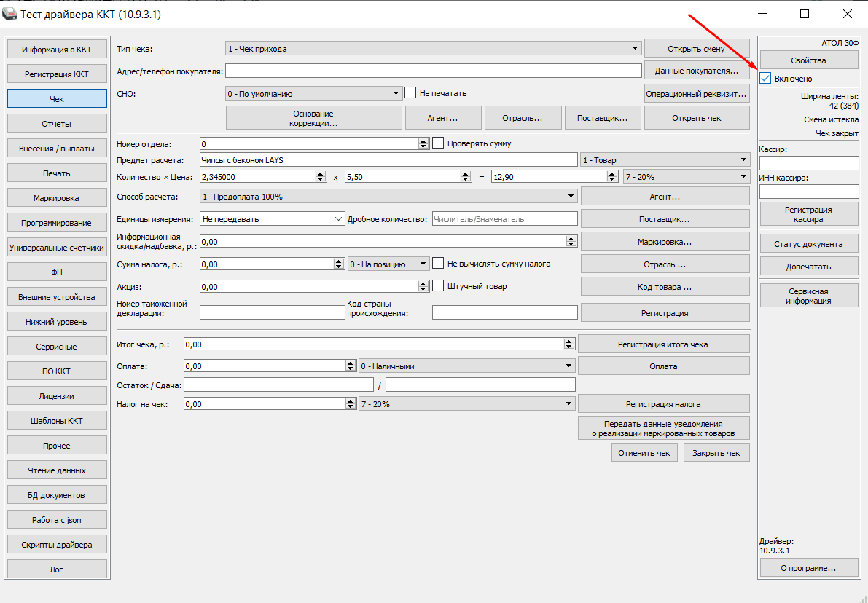Increase the Номер отдела spinner value

(423, 141)
